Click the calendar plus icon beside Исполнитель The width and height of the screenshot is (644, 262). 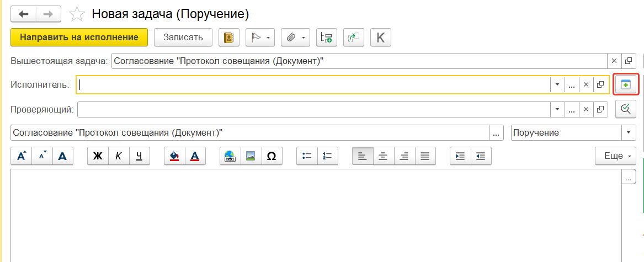coord(626,84)
